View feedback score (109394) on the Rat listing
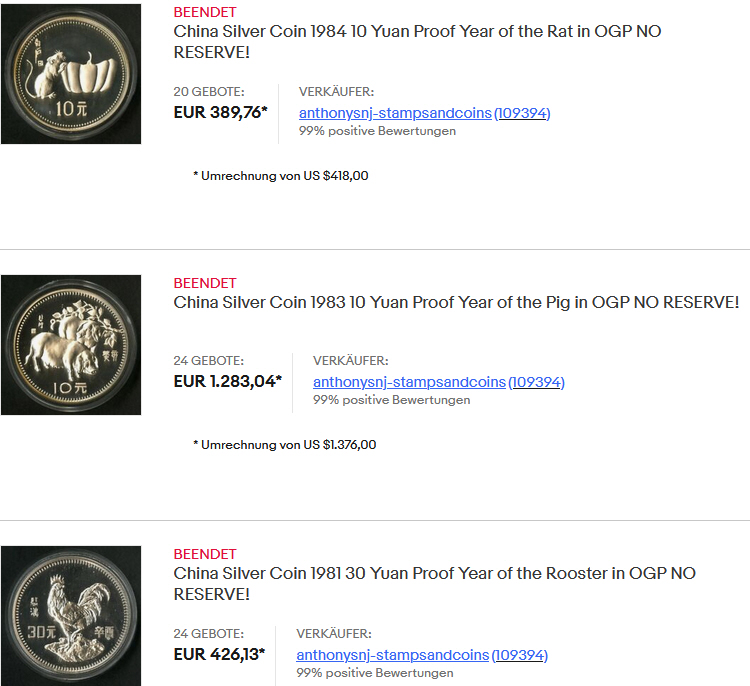 (x=522, y=113)
